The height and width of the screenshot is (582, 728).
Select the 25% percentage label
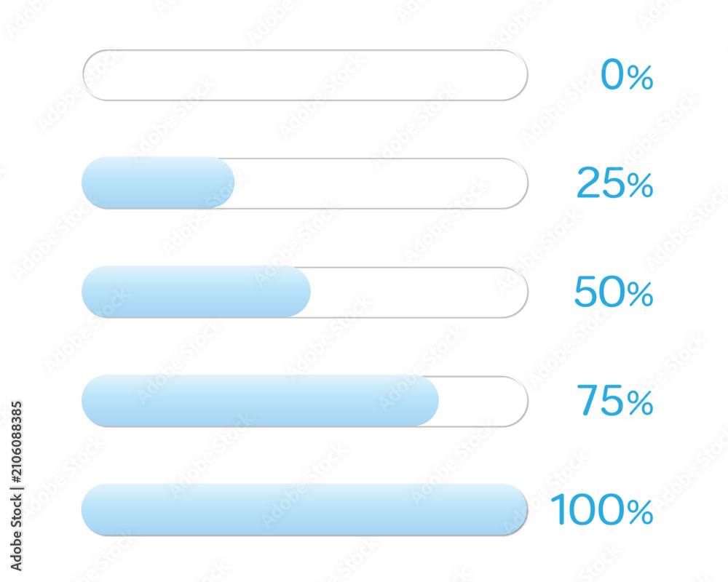[614, 183]
